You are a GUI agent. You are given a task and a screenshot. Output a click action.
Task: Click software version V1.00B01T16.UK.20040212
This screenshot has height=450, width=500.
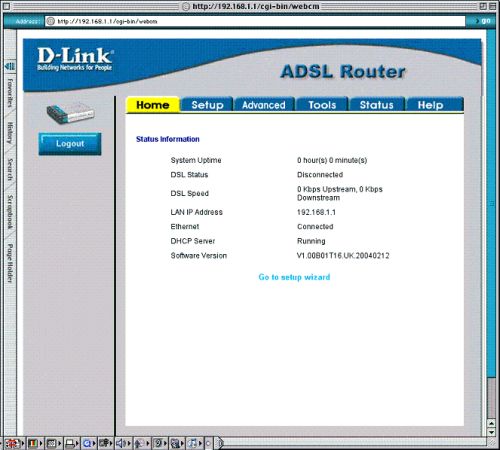pyautogui.click(x=343, y=256)
